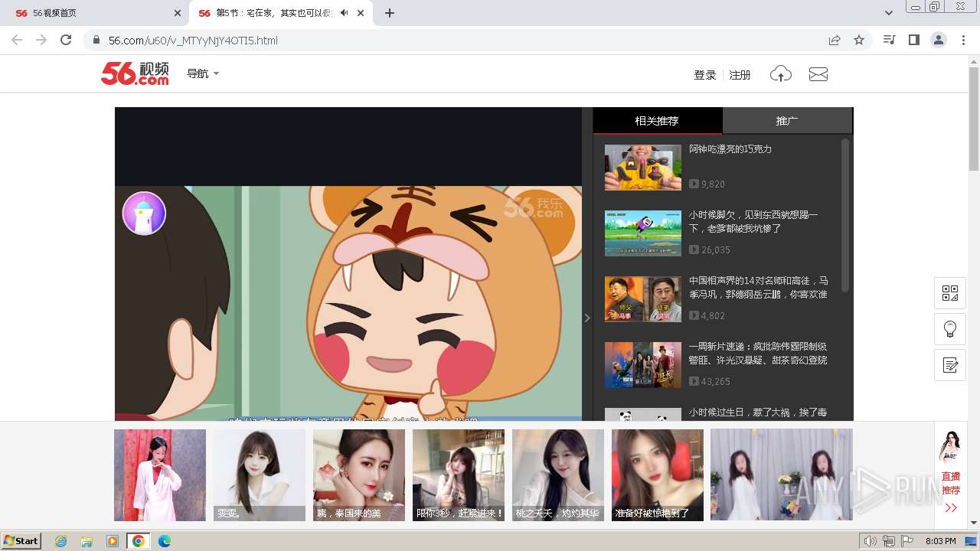Open thumbnail of 中国相声界 video
Screen dimensions: 980x551
643,299
